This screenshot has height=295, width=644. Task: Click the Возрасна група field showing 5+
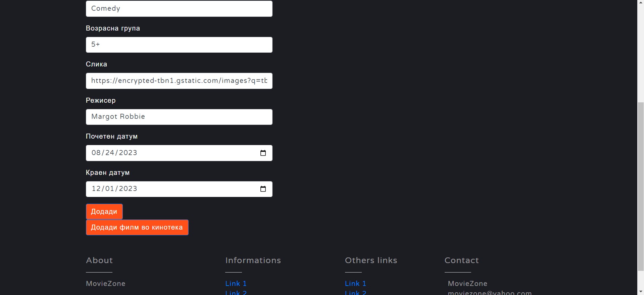pos(179,45)
